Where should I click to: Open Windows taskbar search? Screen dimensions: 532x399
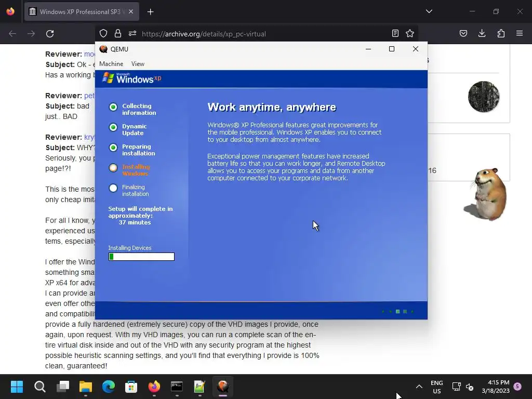coord(39,387)
